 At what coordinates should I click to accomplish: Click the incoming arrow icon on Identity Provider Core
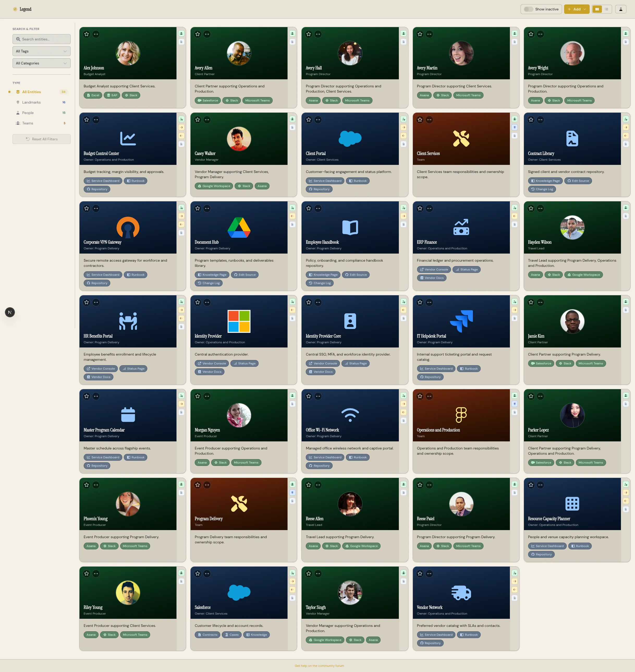pyautogui.click(x=404, y=310)
